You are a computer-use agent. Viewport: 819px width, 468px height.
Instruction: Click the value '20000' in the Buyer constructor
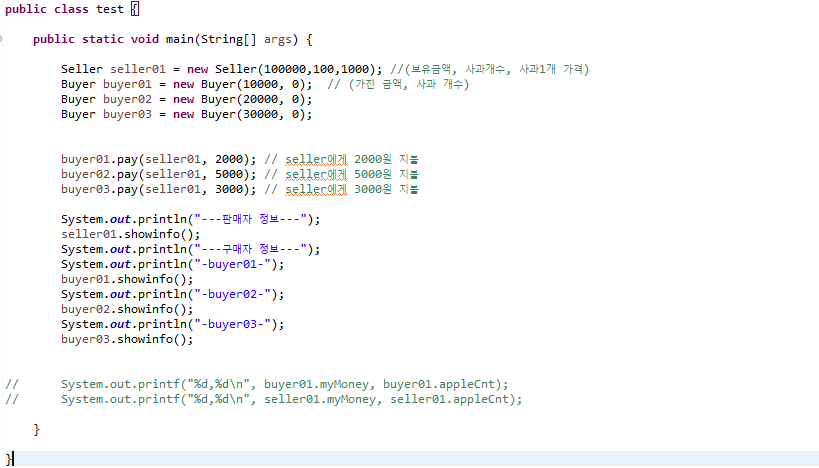point(260,99)
